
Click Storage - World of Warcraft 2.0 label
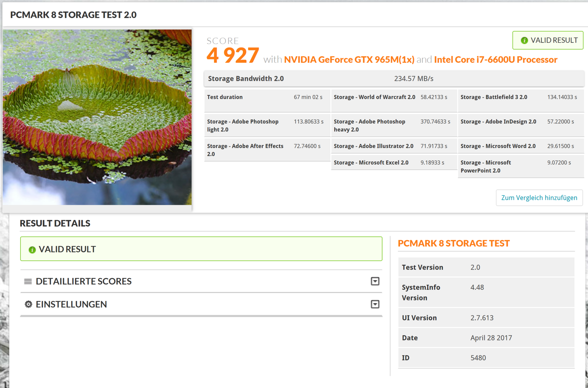click(375, 97)
